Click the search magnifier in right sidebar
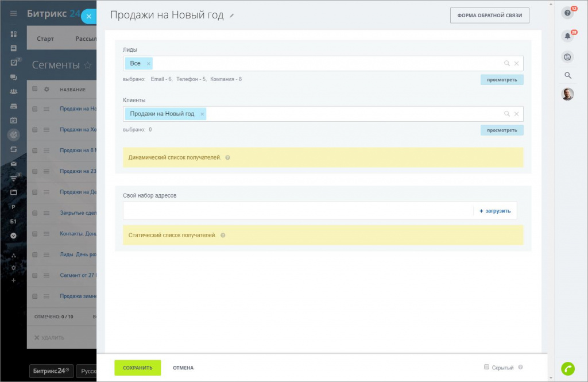 click(x=567, y=75)
